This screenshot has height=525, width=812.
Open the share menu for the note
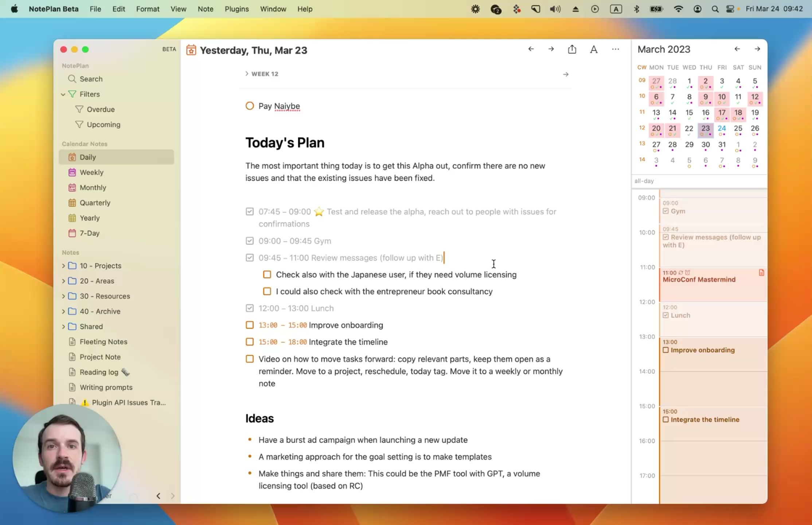coord(572,49)
